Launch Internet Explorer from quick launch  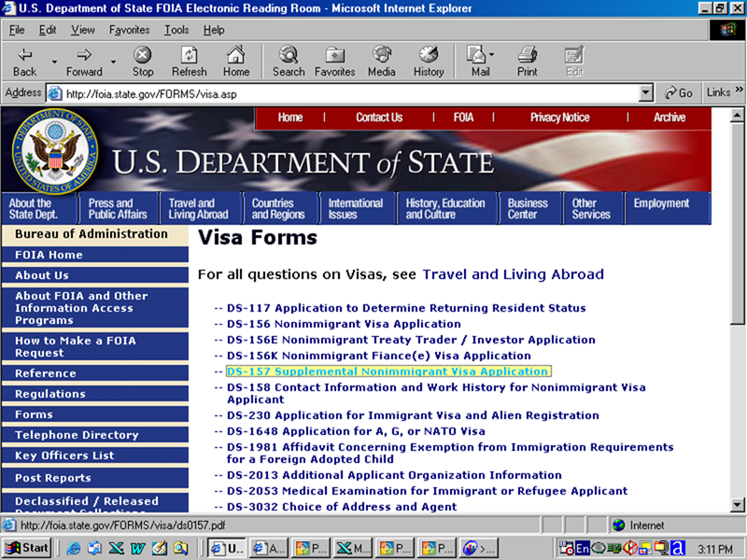click(74, 548)
